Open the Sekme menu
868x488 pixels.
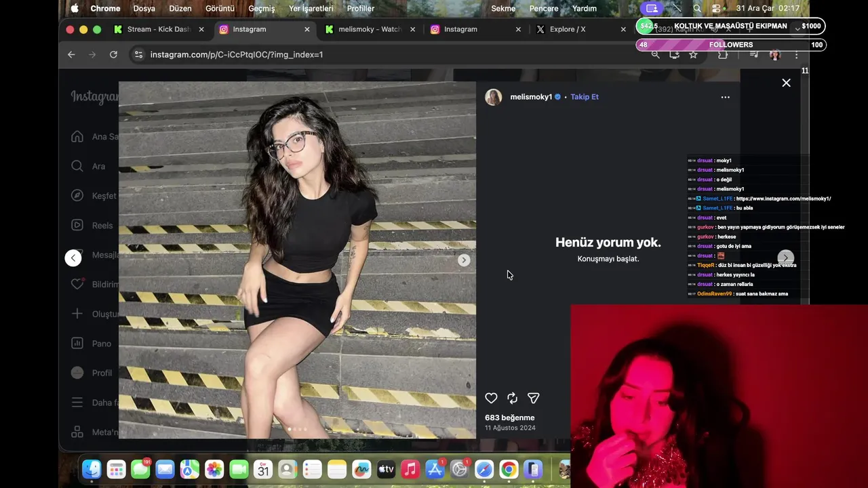coord(503,8)
